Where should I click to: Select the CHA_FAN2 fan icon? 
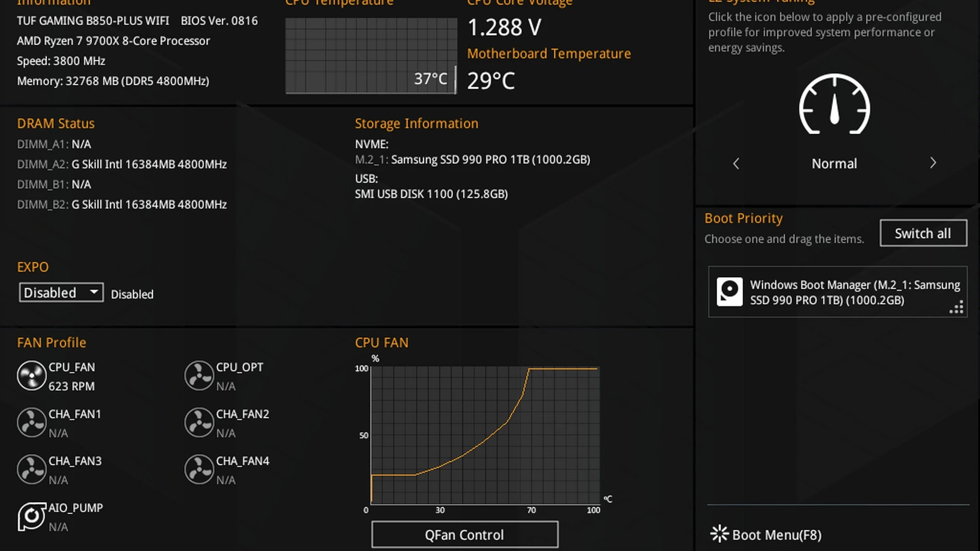[x=199, y=423]
